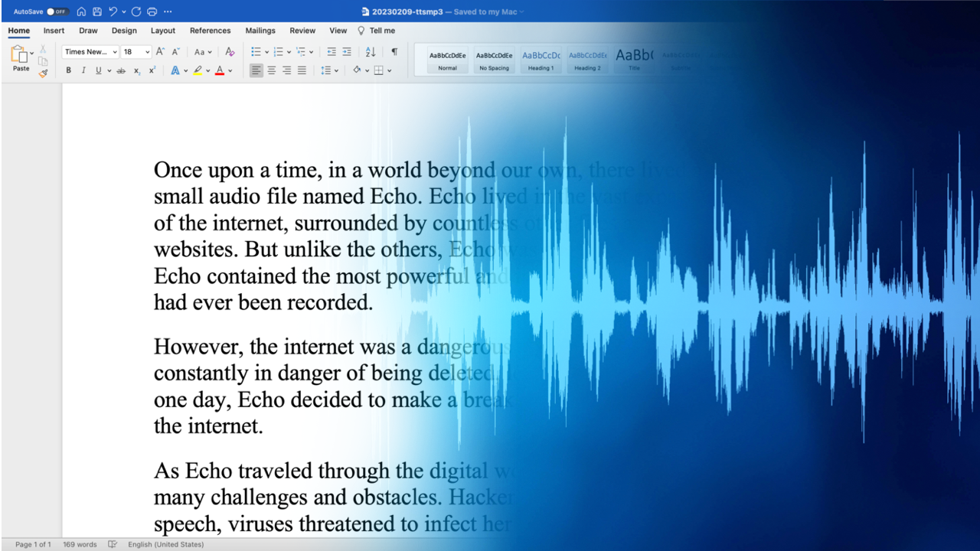The image size is (980, 551).
Task: Toggle the AutoSave switch
Action: pos(57,11)
